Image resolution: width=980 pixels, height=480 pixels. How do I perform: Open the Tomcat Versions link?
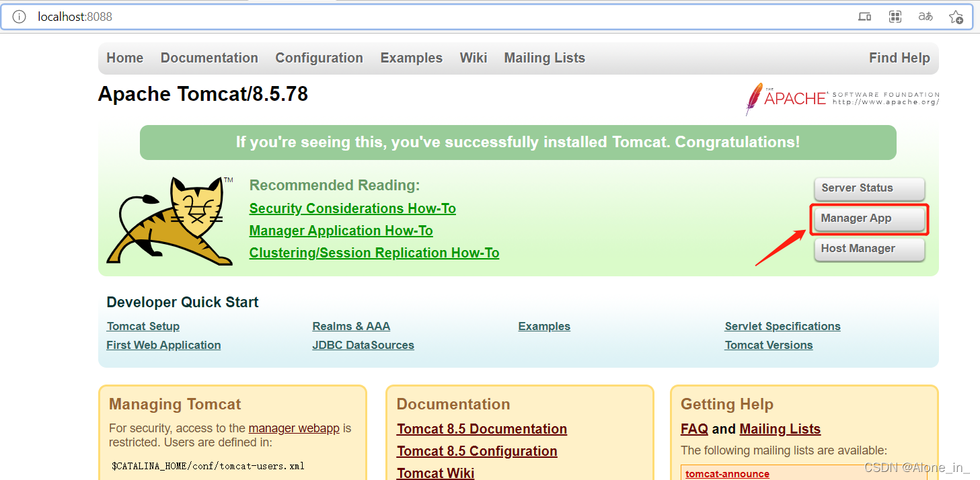tap(769, 345)
